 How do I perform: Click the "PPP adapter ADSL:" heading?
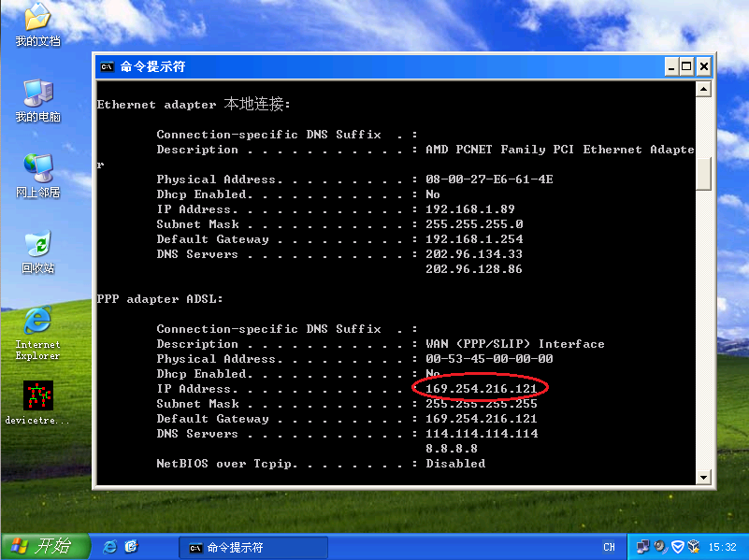pyautogui.click(x=160, y=299)
